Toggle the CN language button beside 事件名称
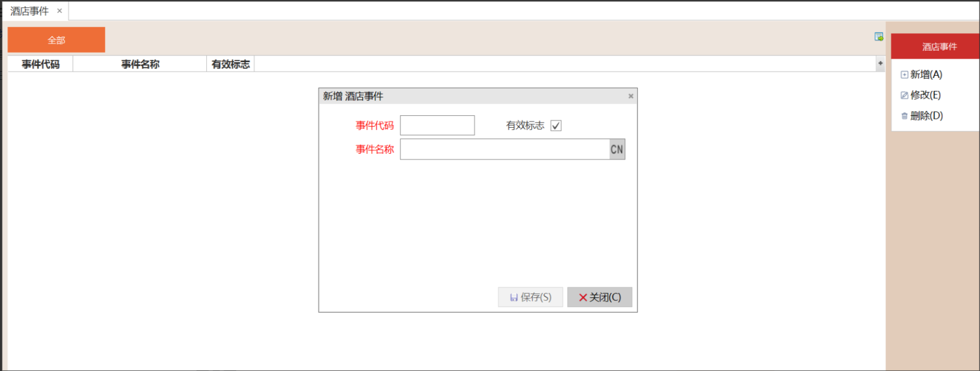Viewport: 980px width, 371px height. (x=617, y=149)
